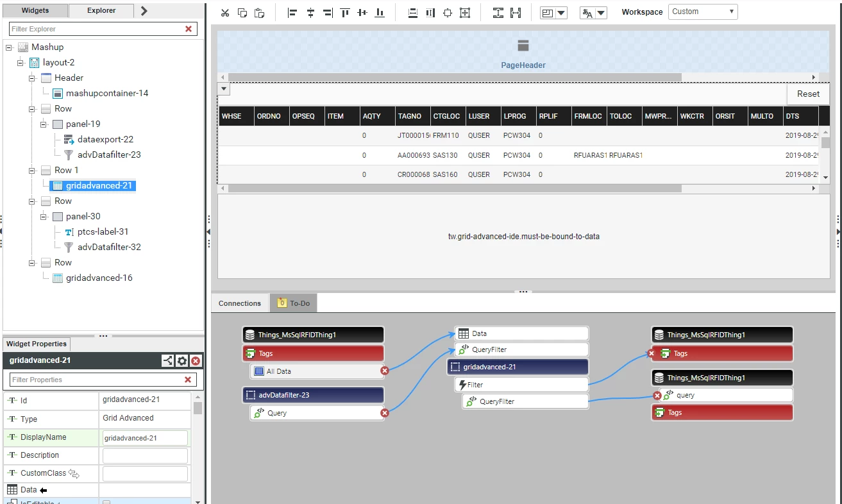
Task: Click the vertical spacing distribute icon
Action: 498,13
